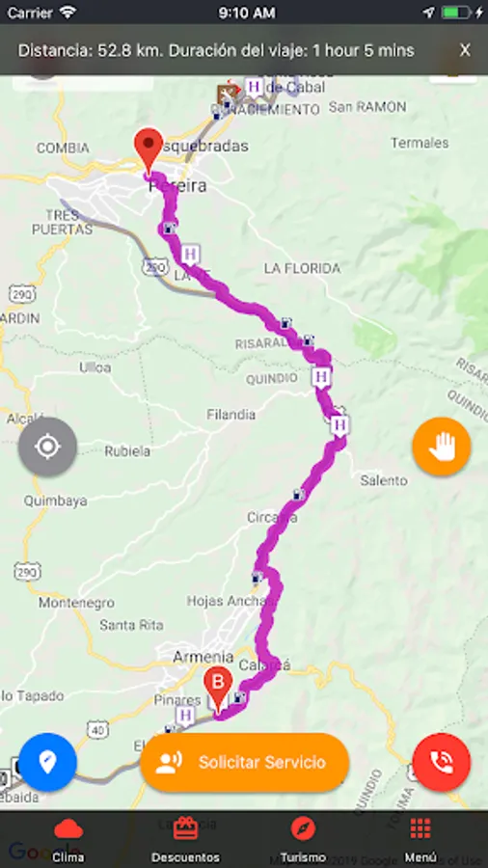Tap the red phone call button
Image resolution: width=488 pixels, height=868 pixels.
(442, 762)
